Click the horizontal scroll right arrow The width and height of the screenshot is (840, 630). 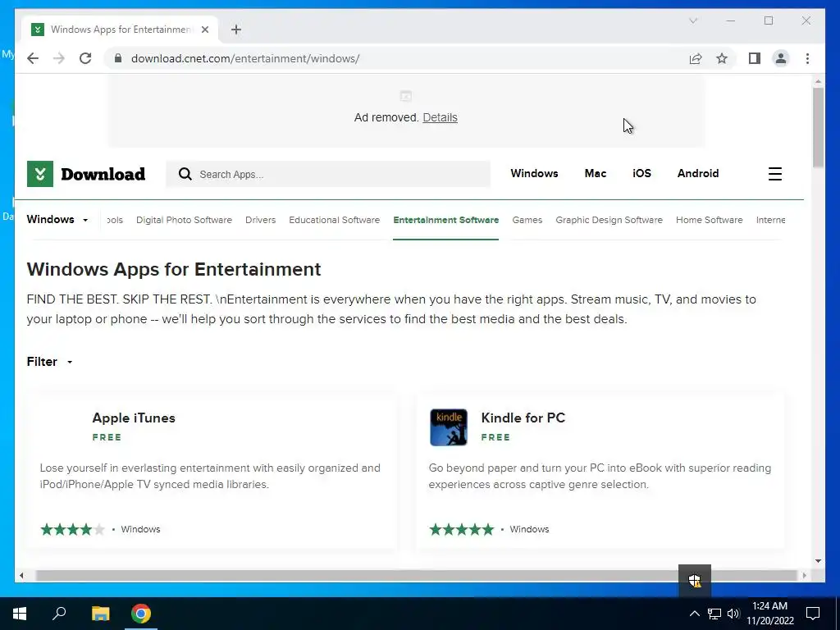[804, 575]
